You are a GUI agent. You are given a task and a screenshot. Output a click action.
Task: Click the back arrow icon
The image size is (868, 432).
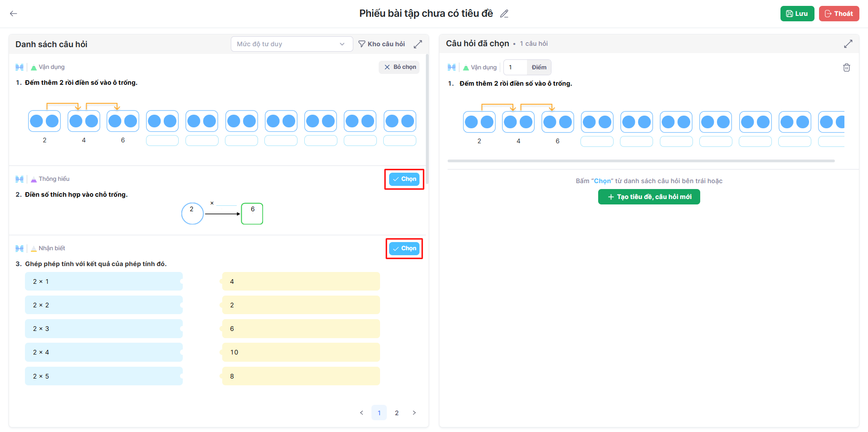point(14,14)
